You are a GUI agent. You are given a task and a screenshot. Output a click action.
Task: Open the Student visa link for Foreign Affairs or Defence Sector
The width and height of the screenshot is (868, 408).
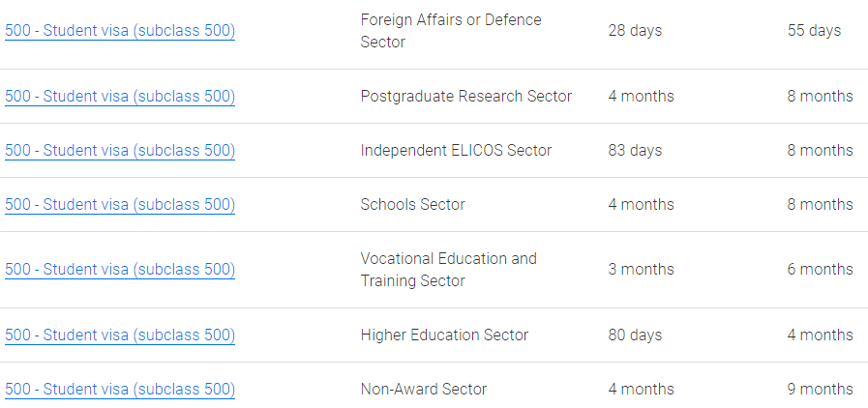point(120,31)
